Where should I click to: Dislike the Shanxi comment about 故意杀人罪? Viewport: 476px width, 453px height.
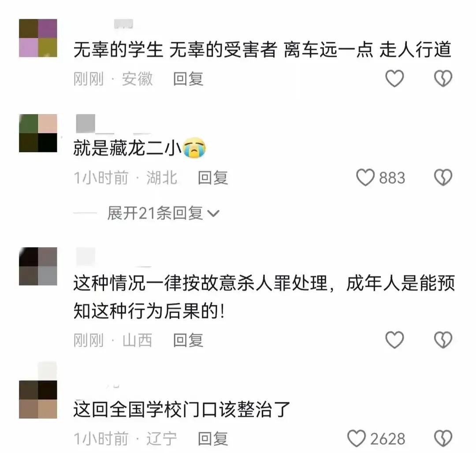point(443,339)
